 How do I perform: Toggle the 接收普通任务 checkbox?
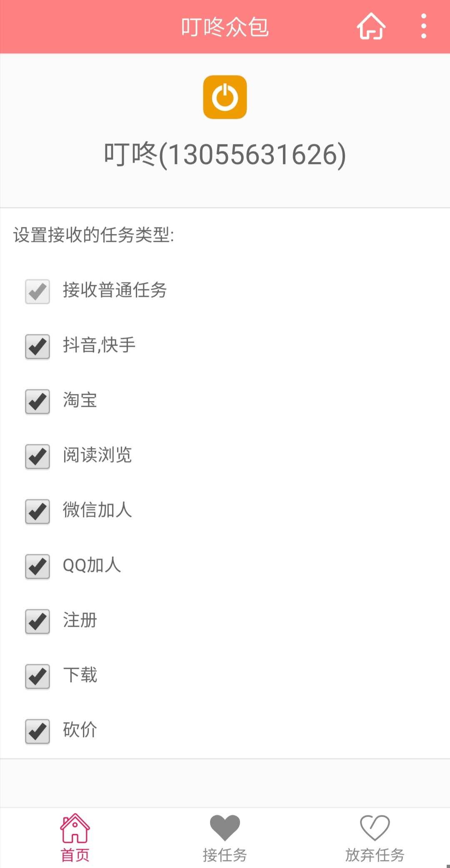click(x=37, y=291)
